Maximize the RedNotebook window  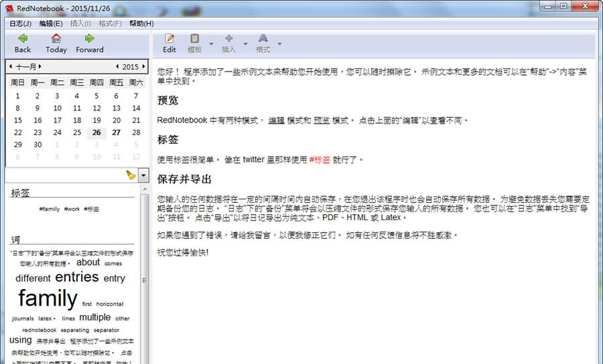click(x=563, y=6)
